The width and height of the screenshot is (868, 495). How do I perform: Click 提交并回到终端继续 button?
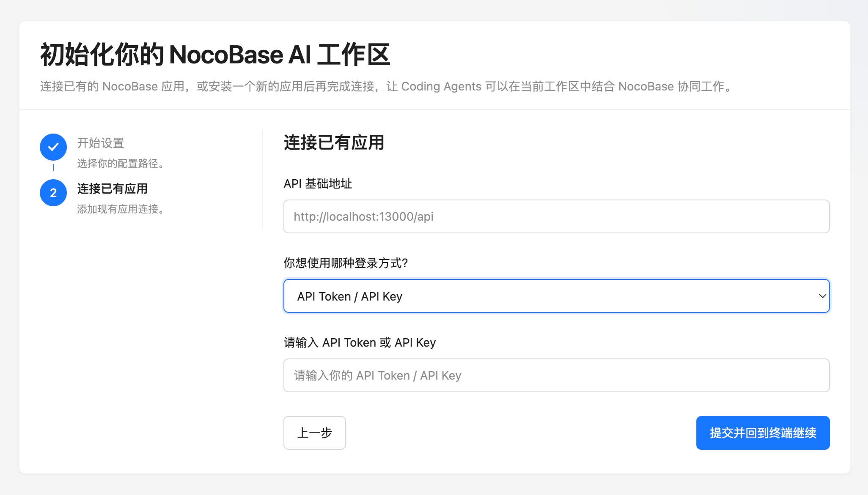(x=763, y=433)
